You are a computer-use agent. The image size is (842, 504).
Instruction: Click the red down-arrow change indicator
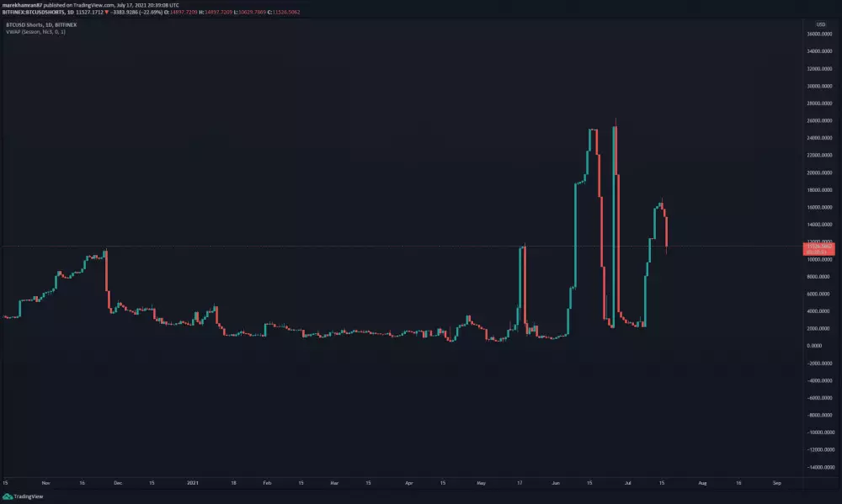106,13
